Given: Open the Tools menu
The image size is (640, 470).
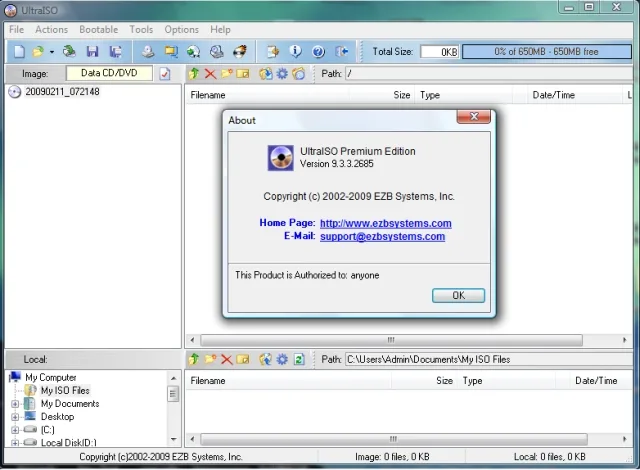Looking at the screenshot, I should click(x=141, y=29).
